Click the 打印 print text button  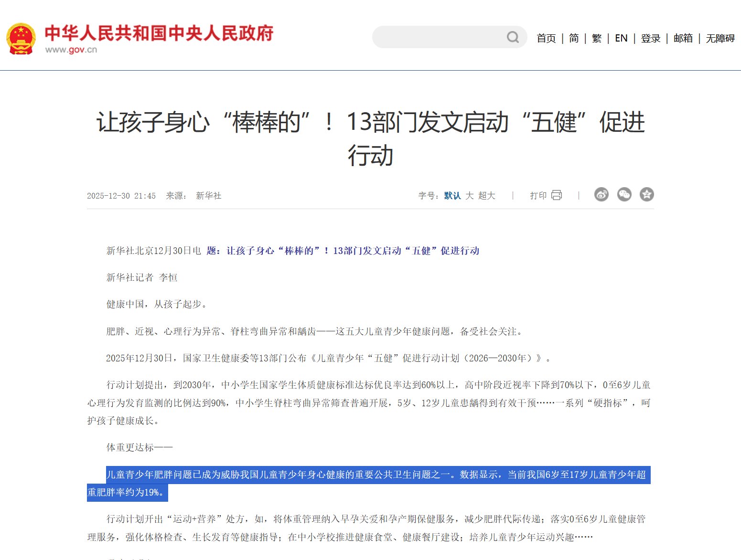pyautogui.click(x=538, y=196)
